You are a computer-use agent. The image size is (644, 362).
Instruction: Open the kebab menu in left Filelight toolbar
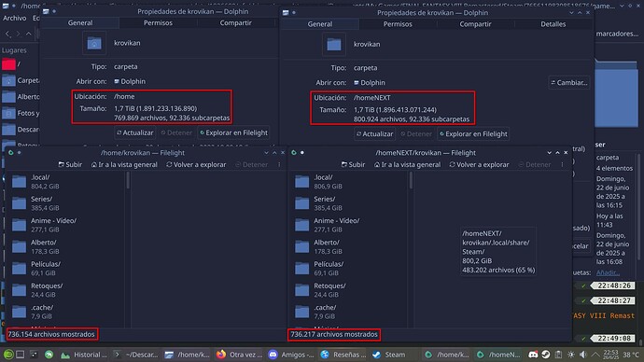pos(279,164)
